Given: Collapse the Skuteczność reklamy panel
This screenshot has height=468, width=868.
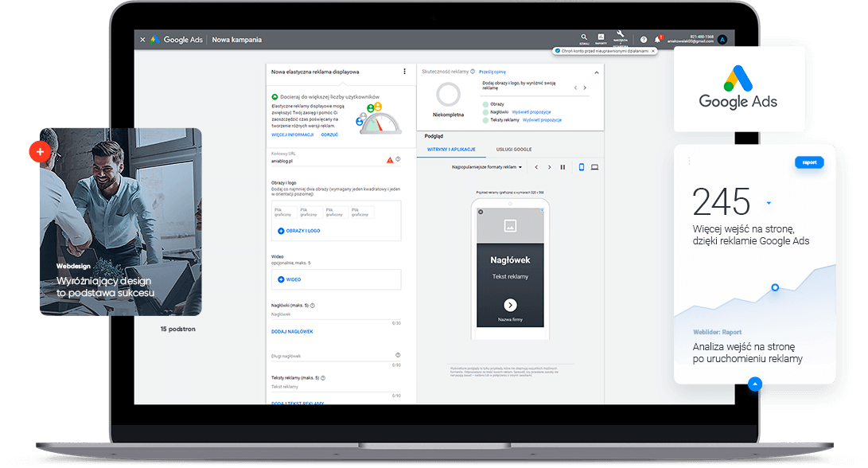Looking at the screenshot, I should pos(596,72).
